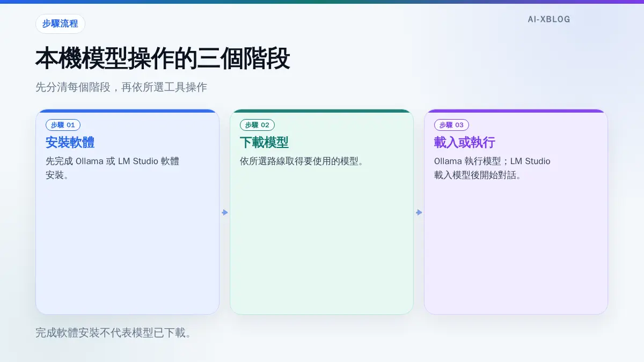This screenshot has width=644, height=362.
Task: Click the 步驟 01 badge
Action: [x=63, y=125]
